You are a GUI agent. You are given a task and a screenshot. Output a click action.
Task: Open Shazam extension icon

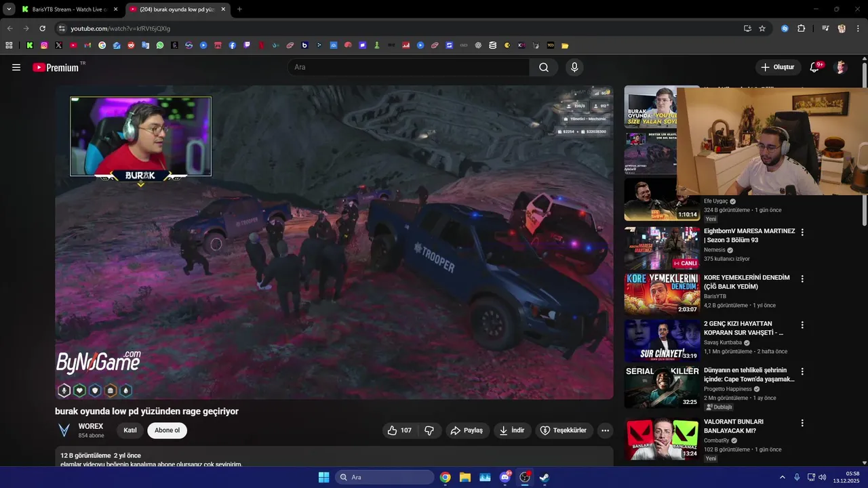click(785, 28)
